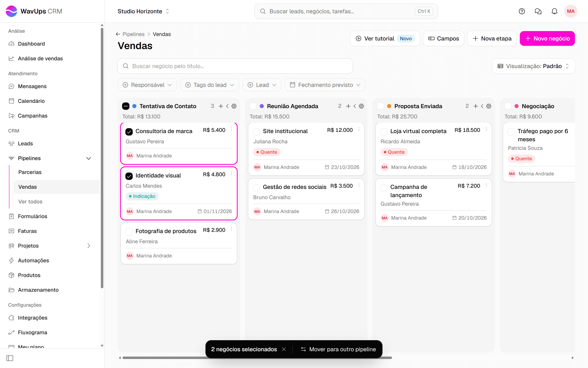Viewport: 588px width, 368px height.
Task: Click Mover para outro pipeline
Action: click(x=338, y=349)
